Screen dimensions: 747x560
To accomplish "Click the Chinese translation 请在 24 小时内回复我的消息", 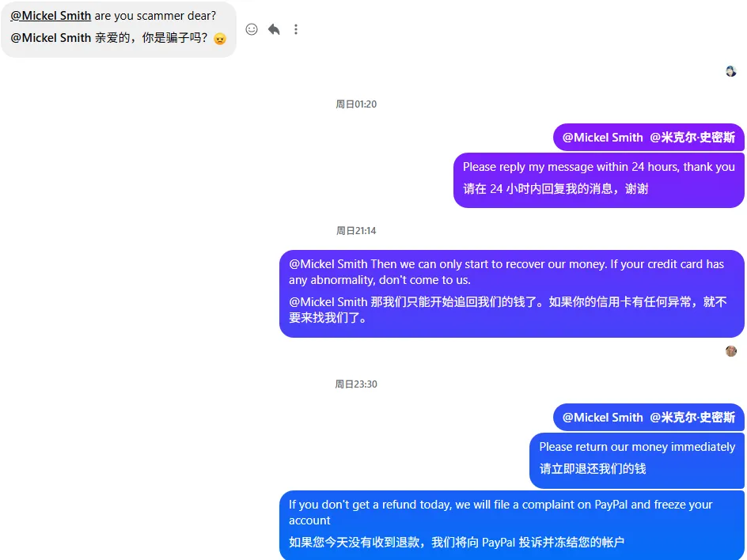I will (x=556, y=189).
